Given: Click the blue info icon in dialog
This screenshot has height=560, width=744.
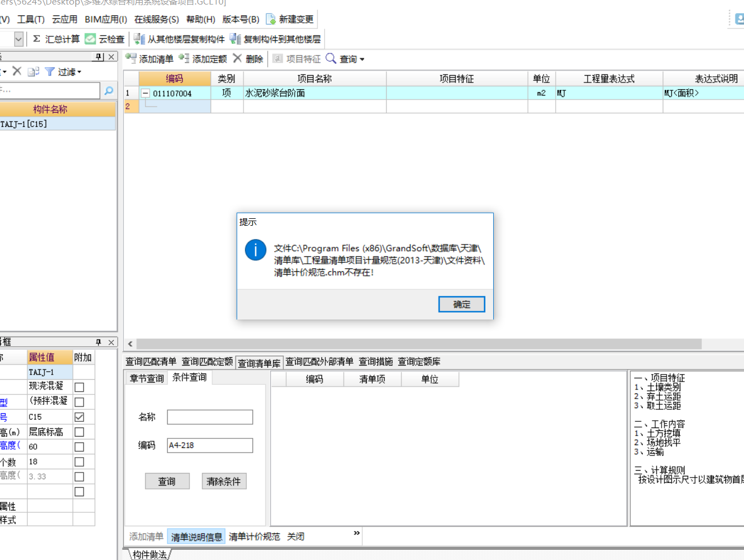Looking at the screenshot, I should pyautogui.click(x=255, y=250).
